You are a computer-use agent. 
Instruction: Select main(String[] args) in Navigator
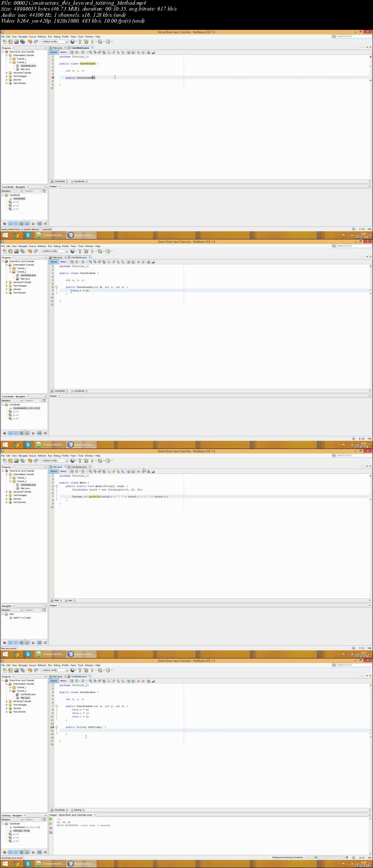[21, 618]
